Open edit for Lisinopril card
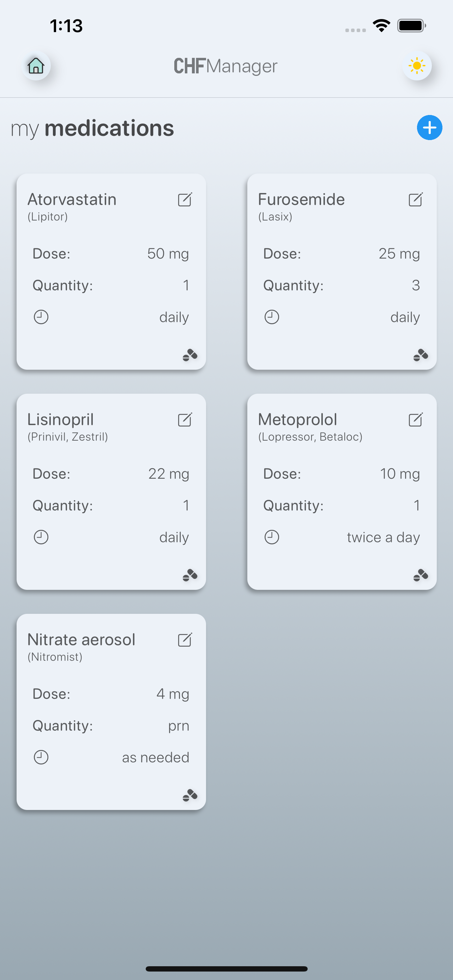This screenshot has width=453, height=980. pyautogui.click(x=185, y=419)
